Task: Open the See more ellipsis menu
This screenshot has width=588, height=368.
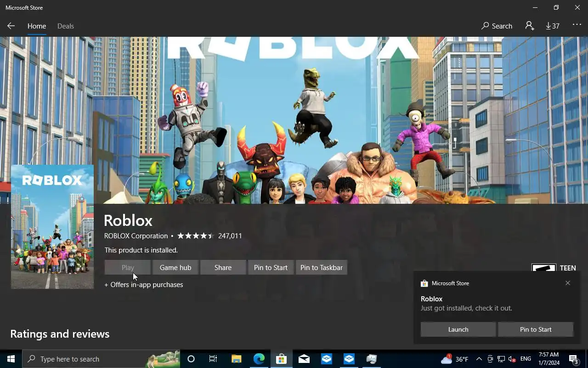Action: (577, 25)
